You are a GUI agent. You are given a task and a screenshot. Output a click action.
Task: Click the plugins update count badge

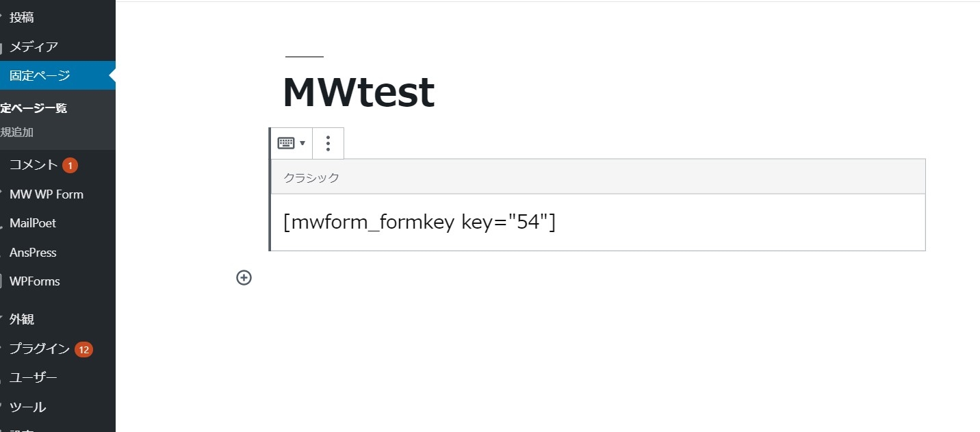83,349
